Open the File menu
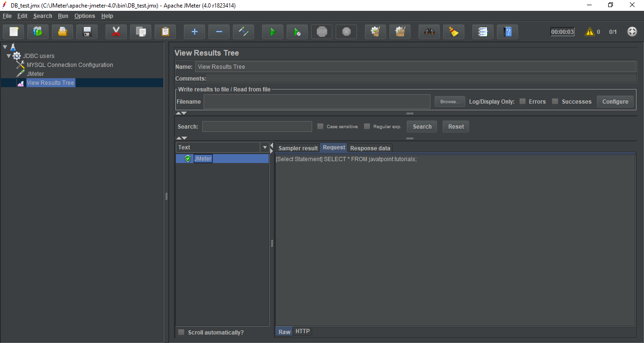The width and height of the screenshot is (644, 343). (7, 16)
